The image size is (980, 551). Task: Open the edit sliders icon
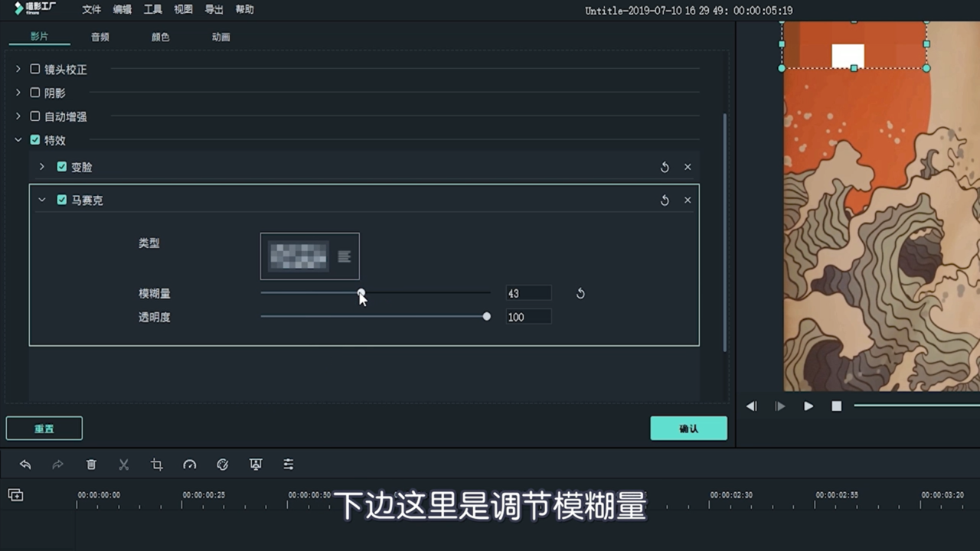pyautogui.click(x=289, y=465)
